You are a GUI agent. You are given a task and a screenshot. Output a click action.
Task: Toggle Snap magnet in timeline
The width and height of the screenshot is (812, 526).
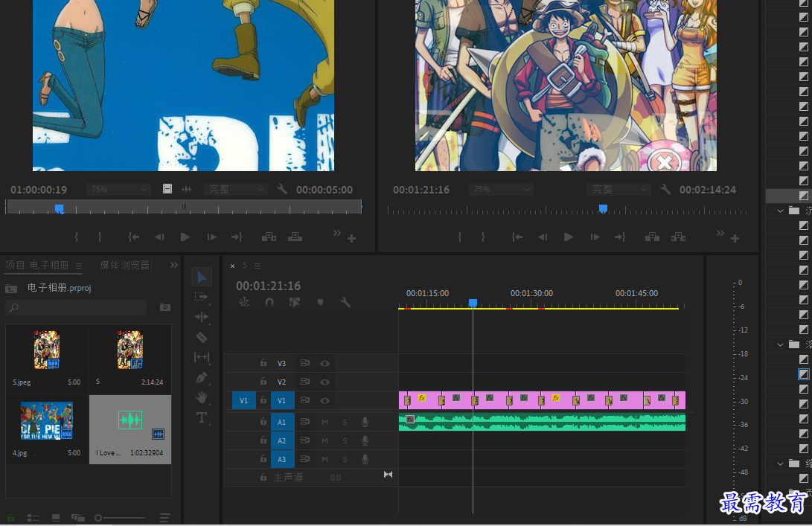coord(269,302)
